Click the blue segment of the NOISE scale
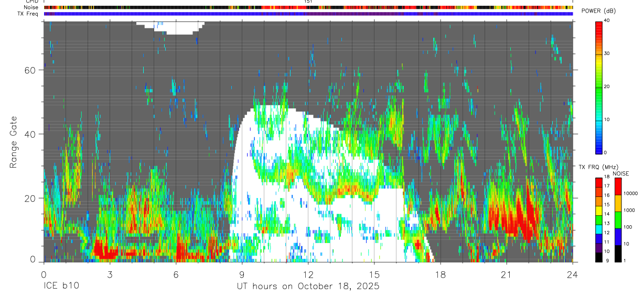Image resolution: width=644 pixels, height=297 pixels. 618,237
